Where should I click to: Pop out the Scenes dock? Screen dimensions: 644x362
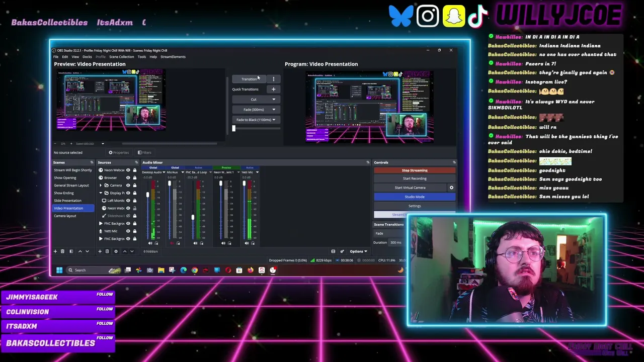coord(92,162)
